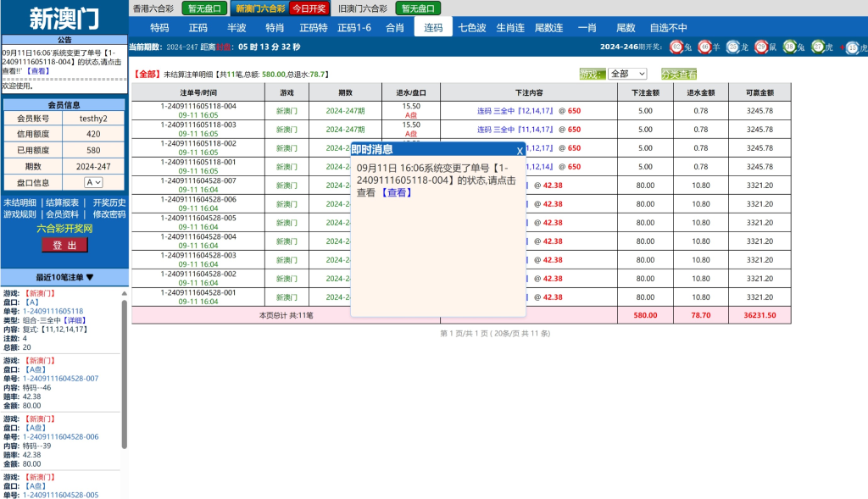Click the left sidebar bet list scrollbar
Viewport: 868px width, 499px height.
point(125,373)
